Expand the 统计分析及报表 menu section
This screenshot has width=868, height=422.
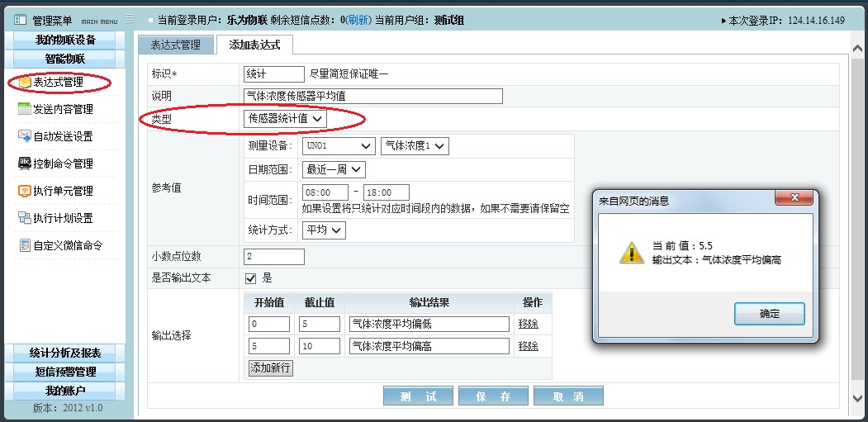[x=64, y=353]
